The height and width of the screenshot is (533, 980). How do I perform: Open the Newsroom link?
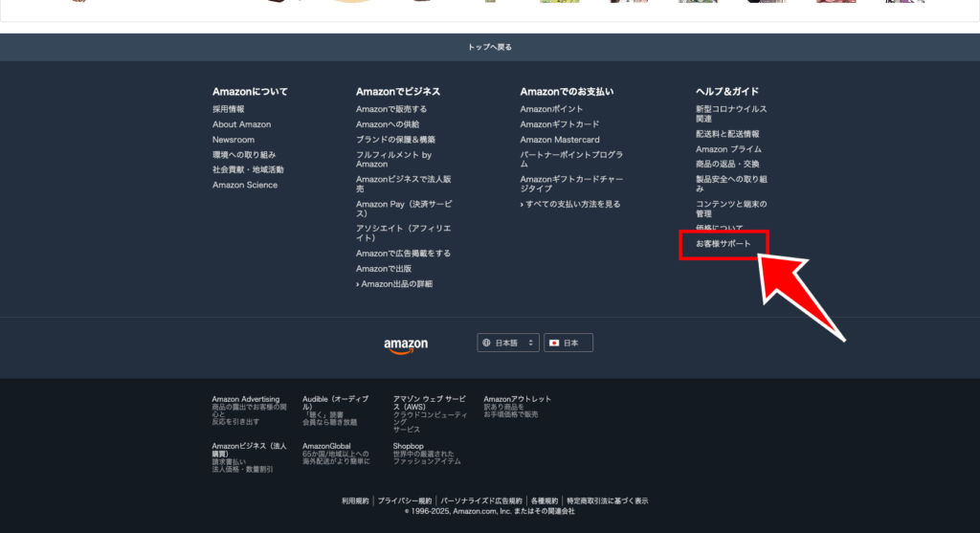point(234,140)
